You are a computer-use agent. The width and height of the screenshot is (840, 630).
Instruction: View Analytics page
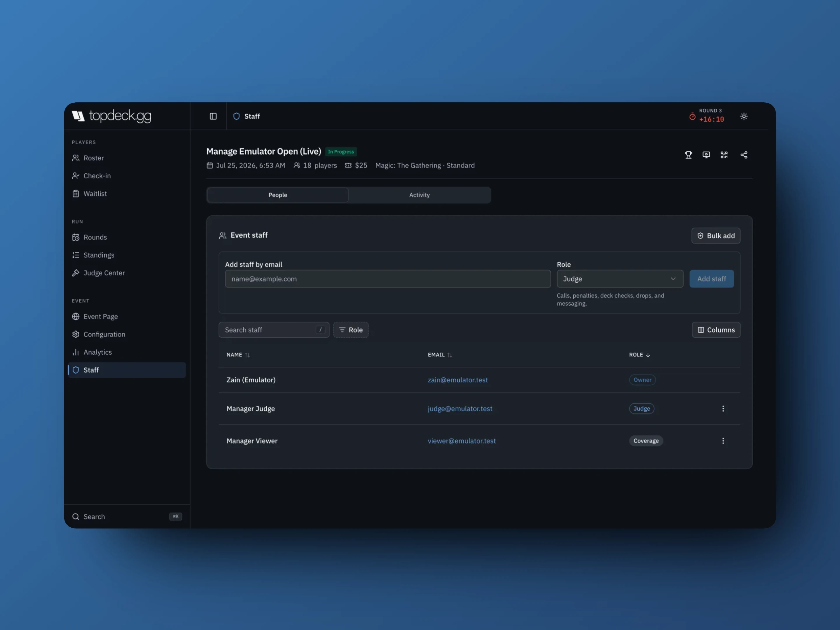coord(127,352)
